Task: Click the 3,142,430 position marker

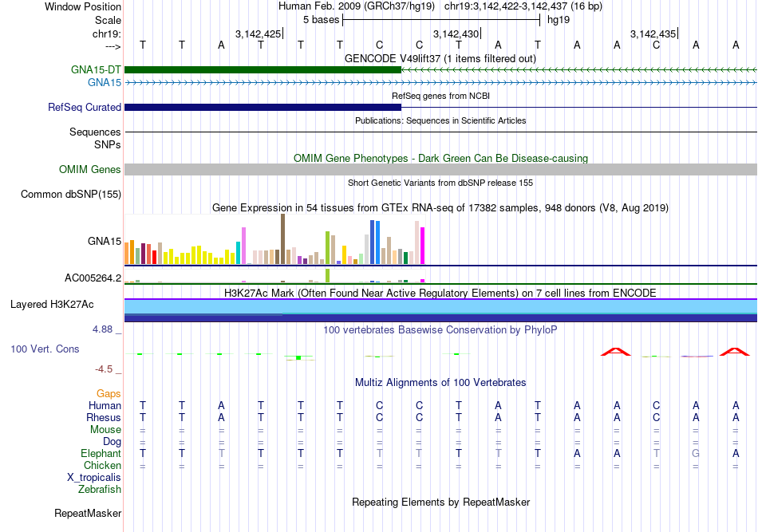Action: 456,33
